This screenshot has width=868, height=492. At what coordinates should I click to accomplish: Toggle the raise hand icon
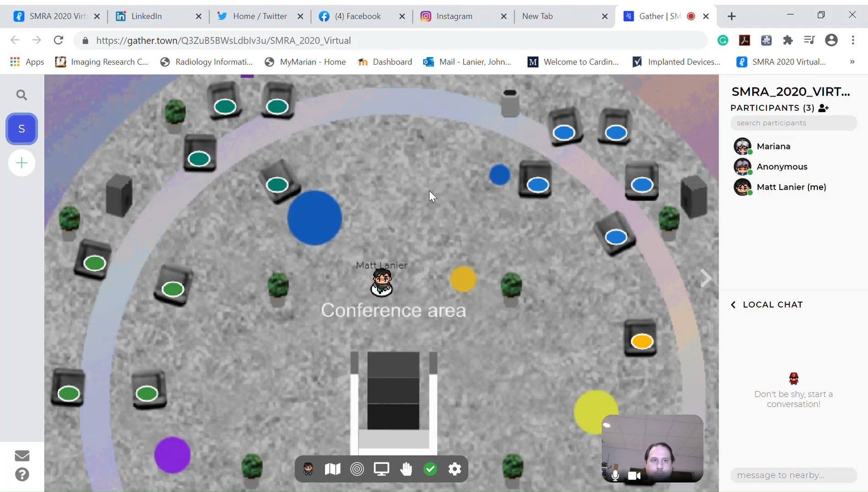(406, 469)
